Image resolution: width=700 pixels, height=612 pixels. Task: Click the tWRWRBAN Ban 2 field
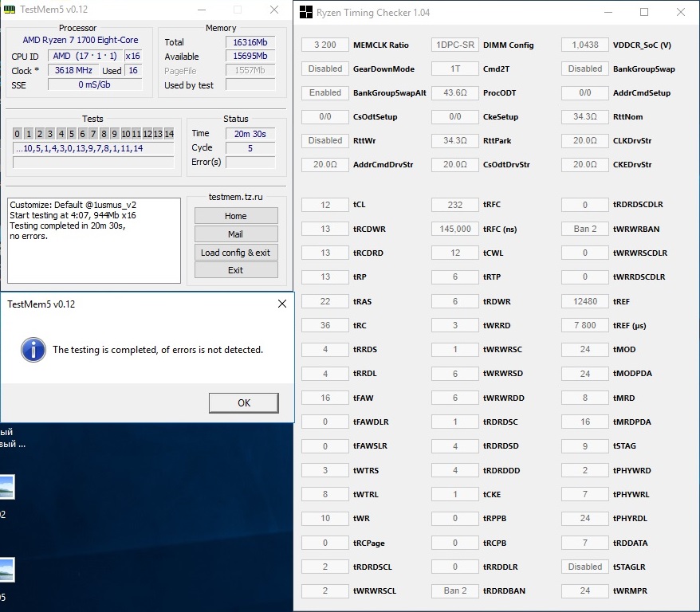(585, 229)
